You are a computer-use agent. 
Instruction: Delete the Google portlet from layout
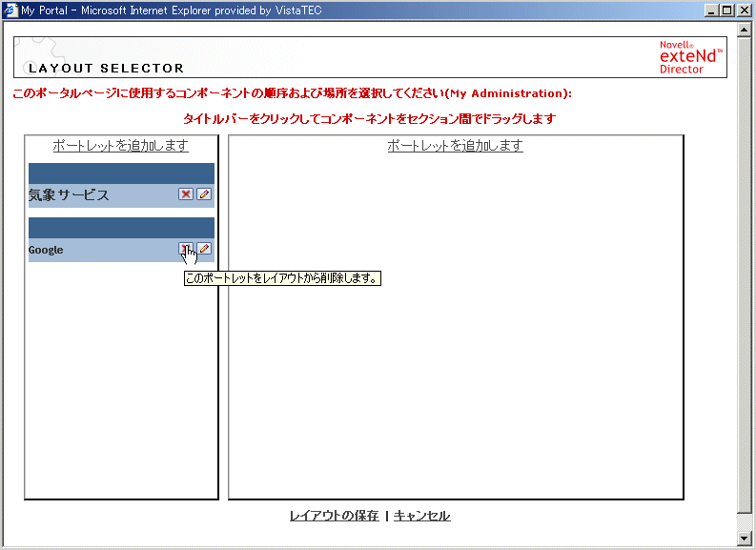186,249
